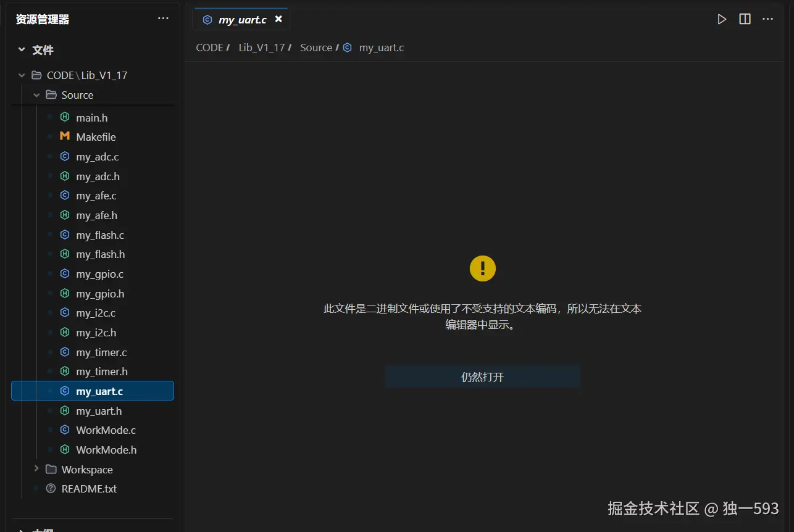
Task: Collapse the Source folder
Action: (36, 94)
